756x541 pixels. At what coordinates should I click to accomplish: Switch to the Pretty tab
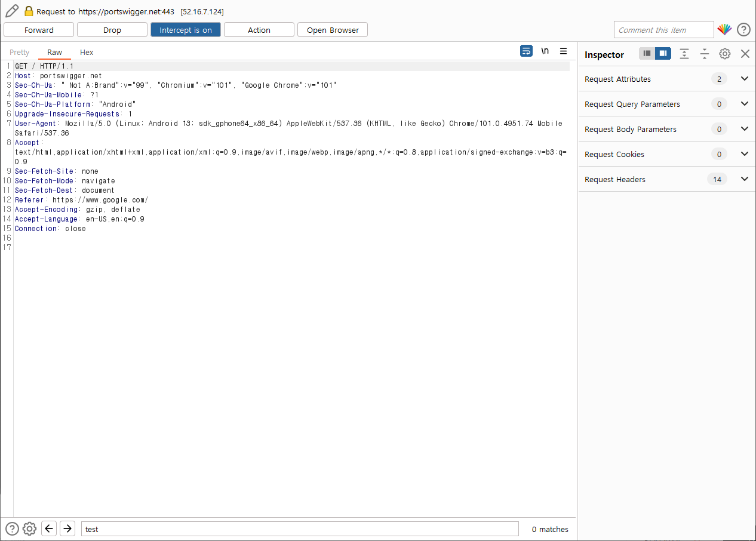[20, 52]
